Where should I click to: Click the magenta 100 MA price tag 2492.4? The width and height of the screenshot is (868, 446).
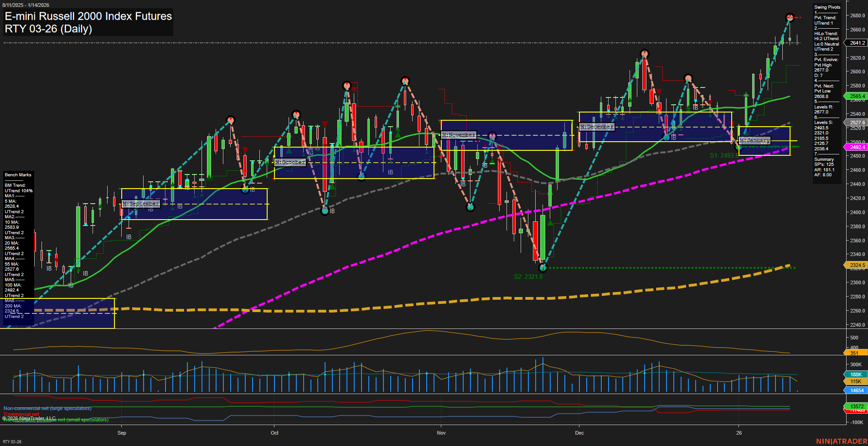click(857, 147)
